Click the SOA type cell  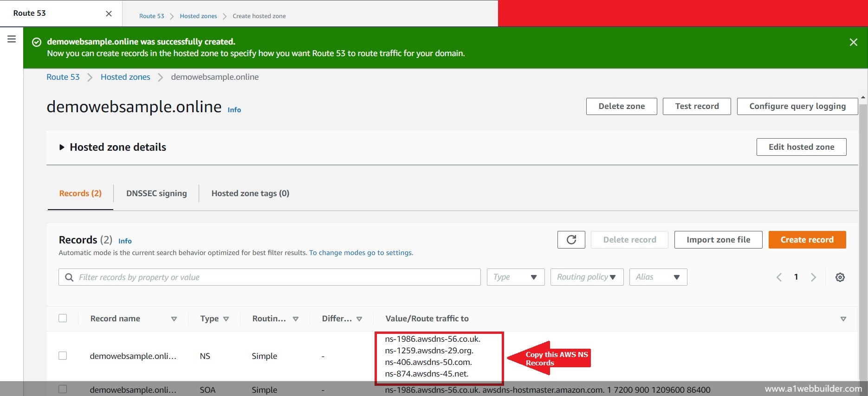[x=207, y=390]
